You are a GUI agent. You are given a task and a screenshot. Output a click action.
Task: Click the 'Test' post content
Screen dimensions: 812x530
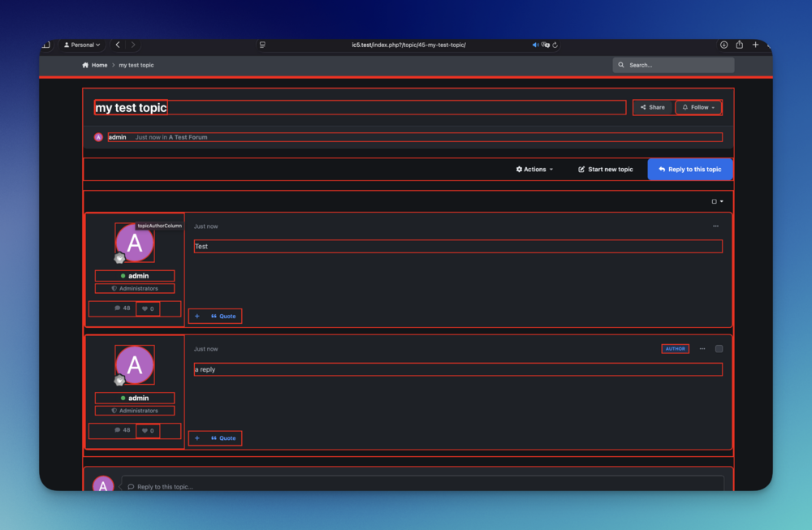tap(458, 247)
